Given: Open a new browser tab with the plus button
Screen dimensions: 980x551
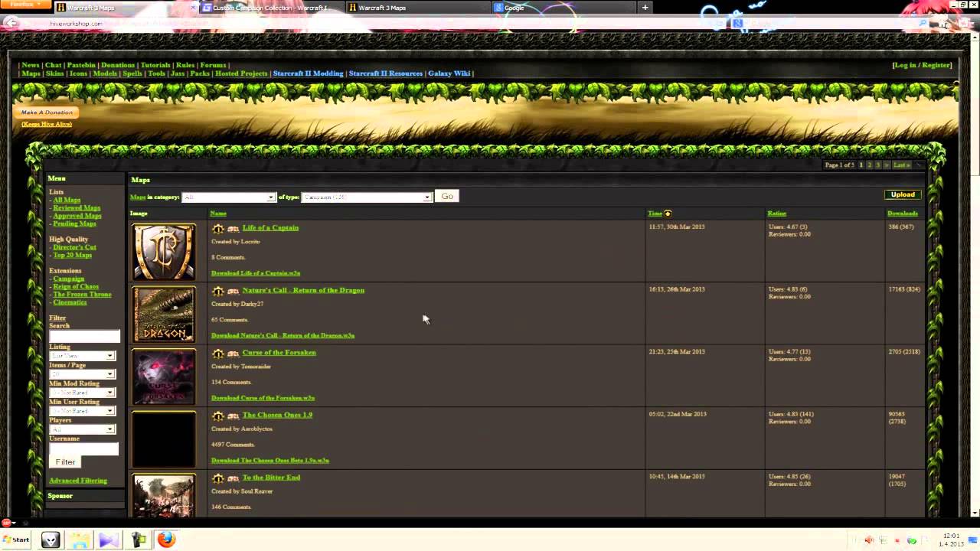Looking at the screenshot, I should [x=645, y=8].
